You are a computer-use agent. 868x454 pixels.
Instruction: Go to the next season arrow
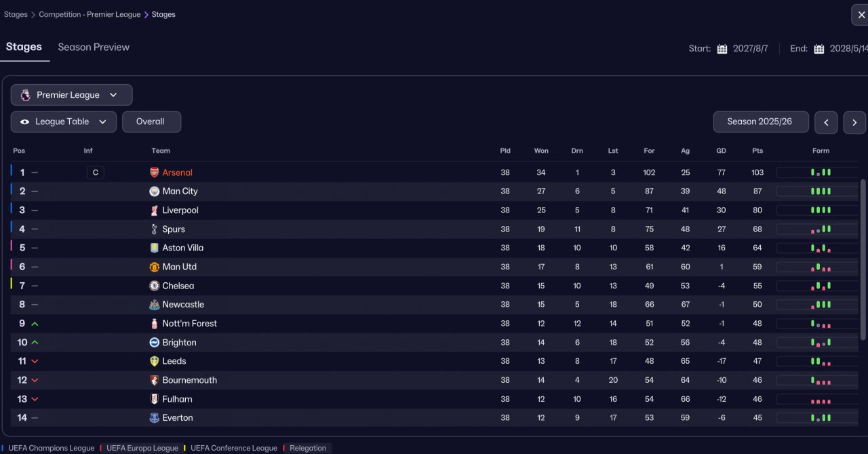854,122
